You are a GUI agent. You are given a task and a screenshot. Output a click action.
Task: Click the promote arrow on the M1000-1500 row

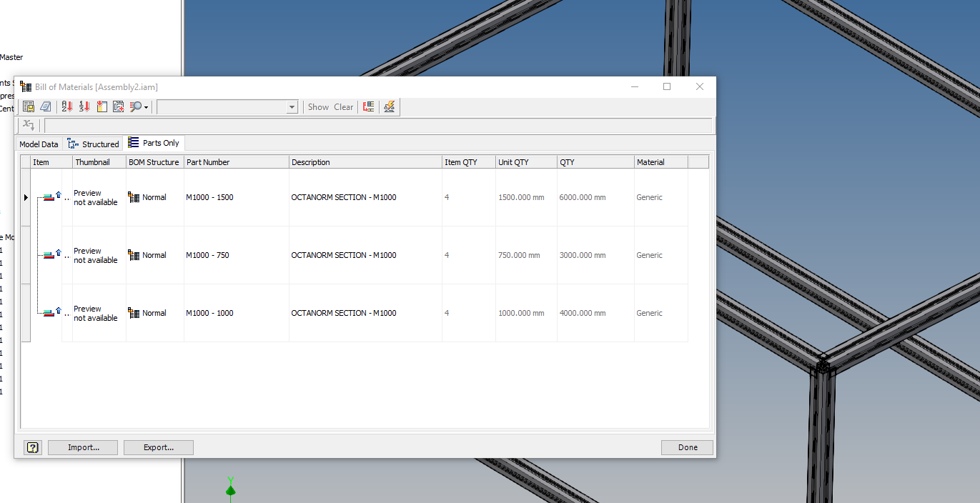(x=58, y=193)
